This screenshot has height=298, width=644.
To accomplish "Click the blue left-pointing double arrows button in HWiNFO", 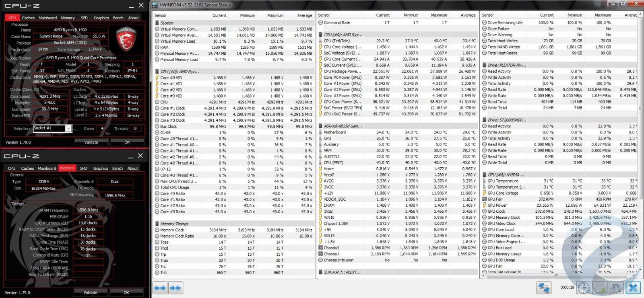I will coord(160,288).
